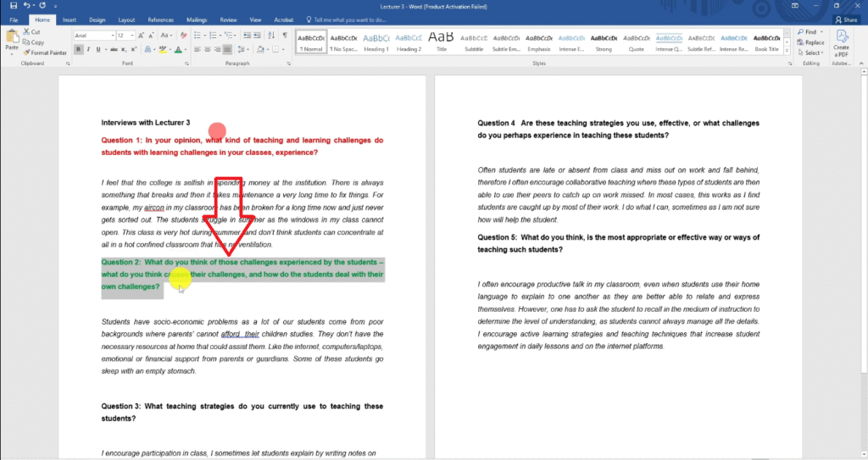This screenshot has width=868, height=460.
Task: Open the font size dropdown showing 12
Action: [125, 36]
